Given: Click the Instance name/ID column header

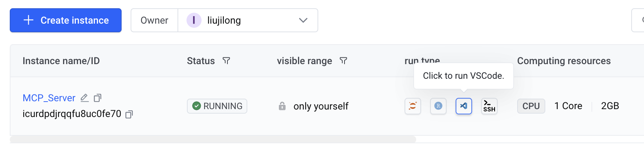Looking at the screenshot, I should click(x=61, y=61).
